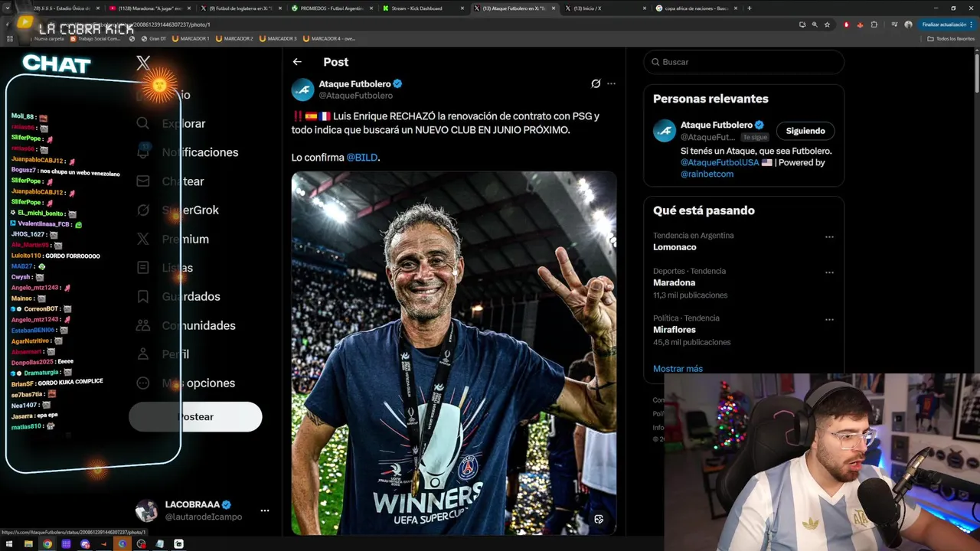Open the @rainbetcom link
The width and height of the screenshot is (980, 551).
(x=707, y=174)
